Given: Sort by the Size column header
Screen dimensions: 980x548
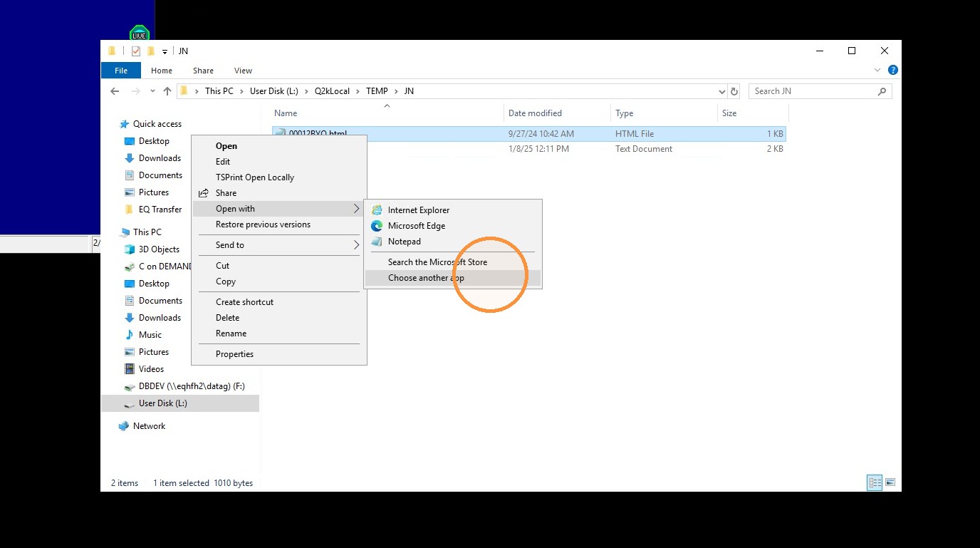Looking at the screenshot, I should (729, 113).
